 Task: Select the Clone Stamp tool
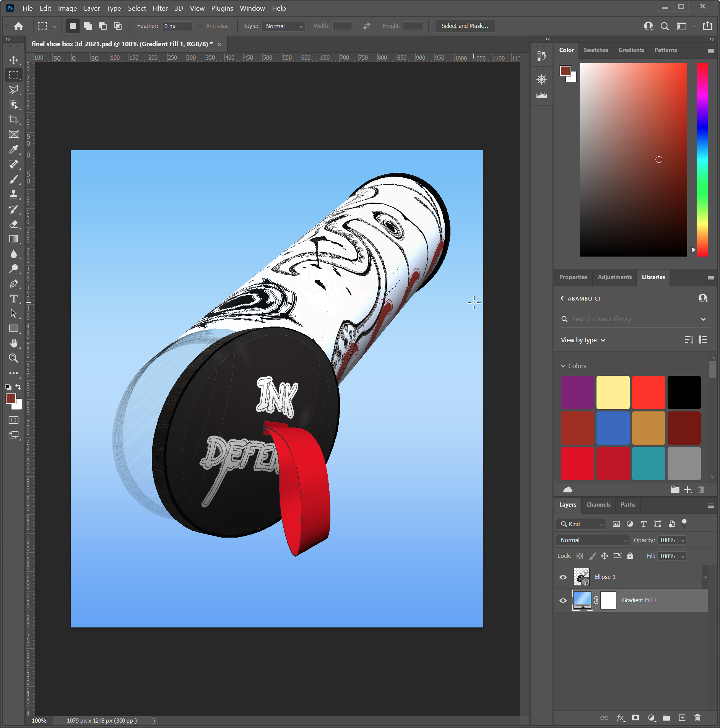point(13,194)
